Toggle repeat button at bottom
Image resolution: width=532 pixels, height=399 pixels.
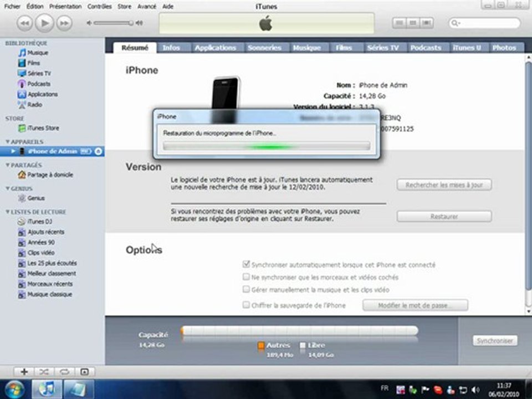(64, 372)
